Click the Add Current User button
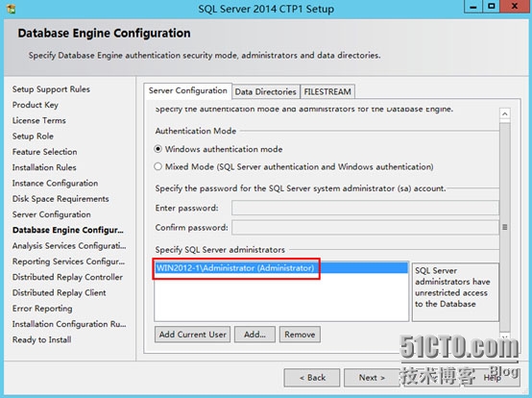532x398 pixels. [192, 335]
